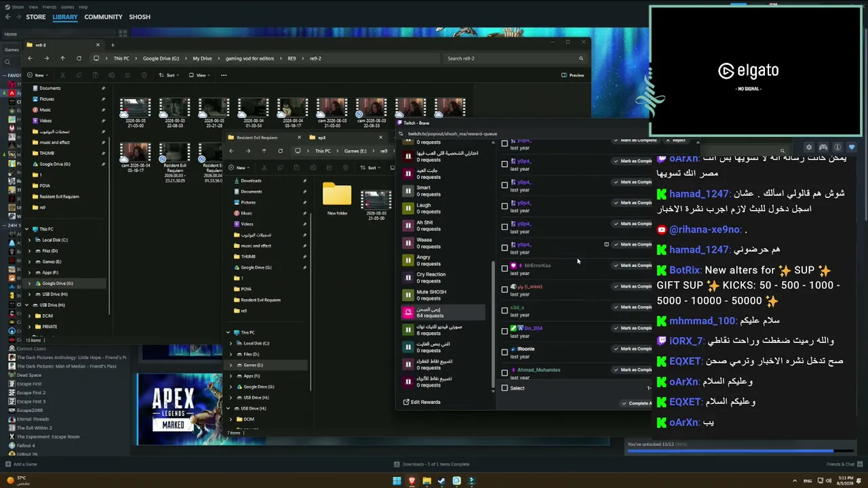Click the Apex Legends game banner
The width and height of the screenshot is (868, 488).
coord(179,409)
